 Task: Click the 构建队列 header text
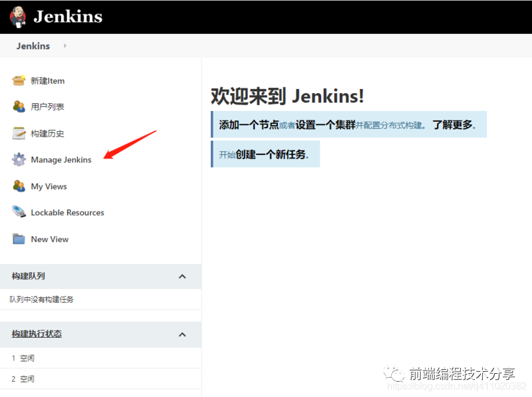tap(28, 276)
